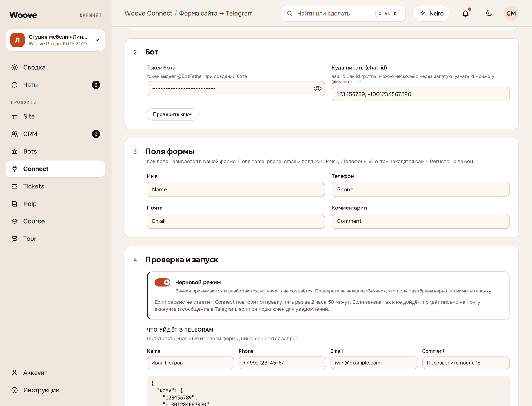Viewport: 532px width, 406px height.
Task: Click the Комментарий field containing Comment
Action: point(421,221)
